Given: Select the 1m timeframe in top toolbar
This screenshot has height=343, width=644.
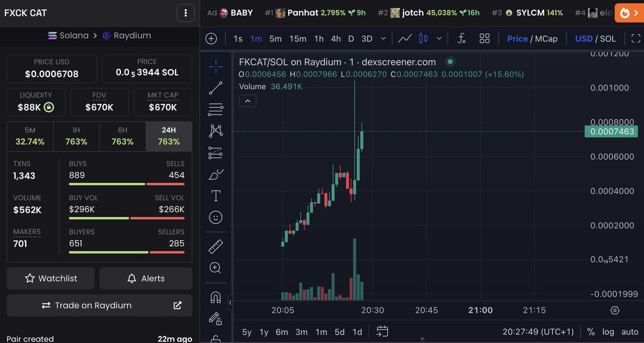Looking at the screenshot, I should click(256, 39).
